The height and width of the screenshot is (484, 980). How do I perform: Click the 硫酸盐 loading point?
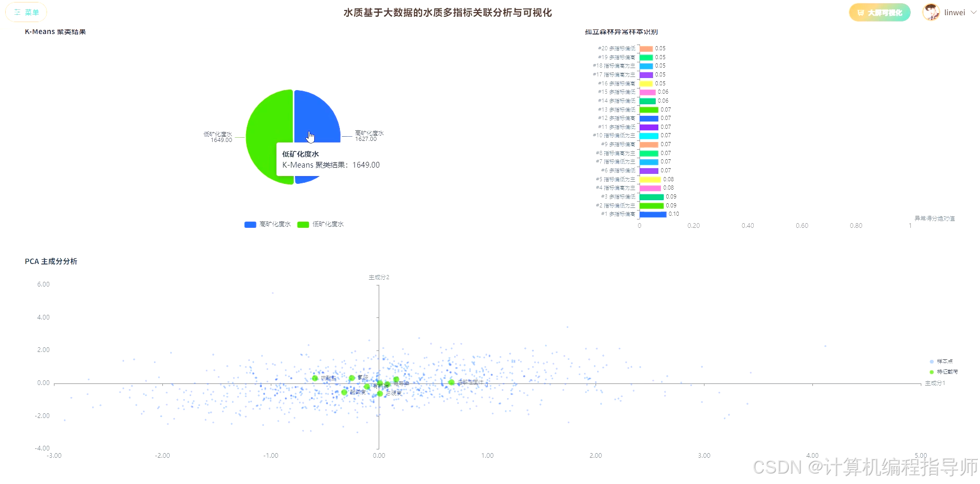tap(315, 378)
